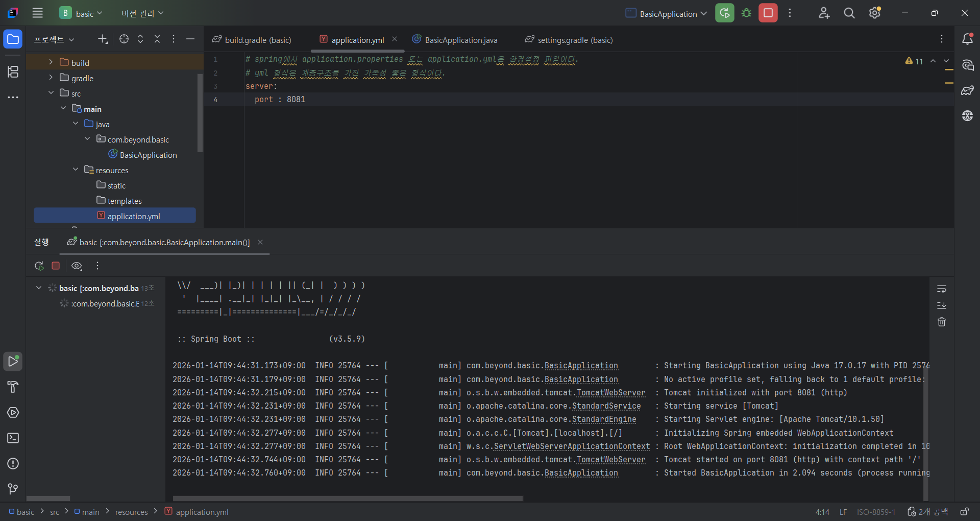Screen dimensions: 980x521
Task: Show more tool windows ellipsis
Action: (x=13, y=97)
